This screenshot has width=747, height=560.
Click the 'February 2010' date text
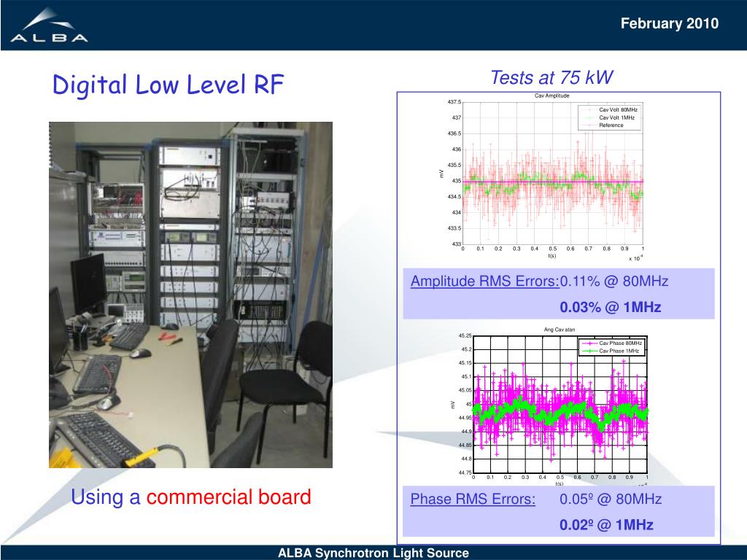tap(670, 23)
